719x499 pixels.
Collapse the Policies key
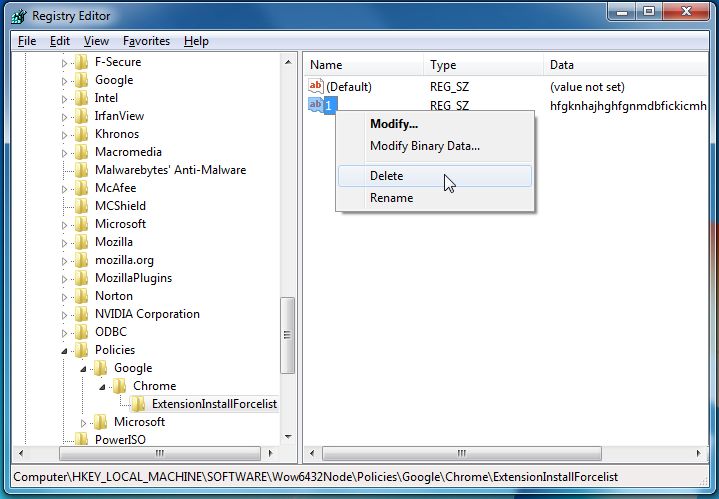[x=64, y=351]
